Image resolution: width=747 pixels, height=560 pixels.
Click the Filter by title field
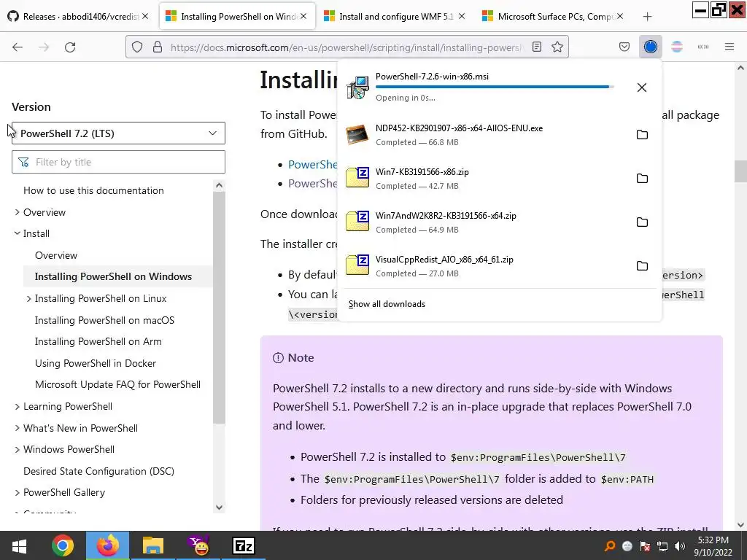[118, 162]
